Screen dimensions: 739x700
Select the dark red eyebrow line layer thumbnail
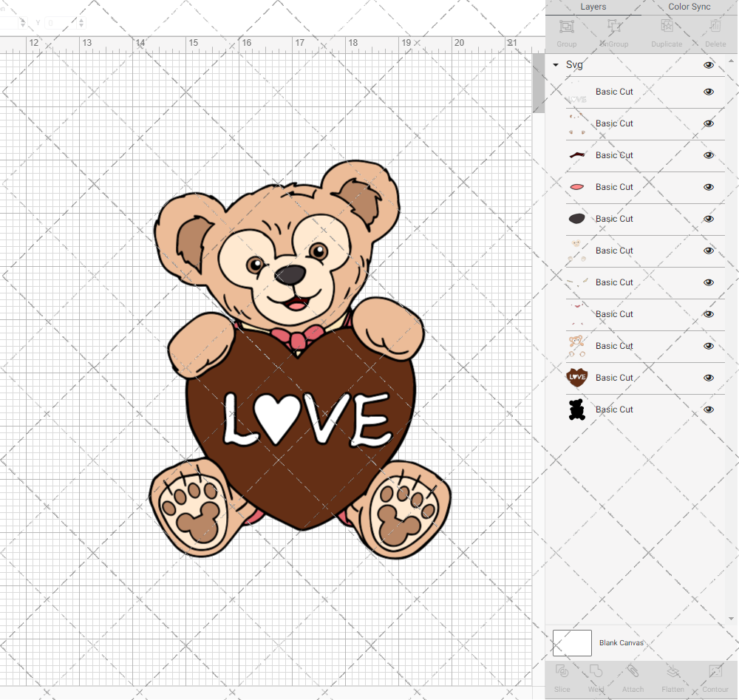click(577, 155)
